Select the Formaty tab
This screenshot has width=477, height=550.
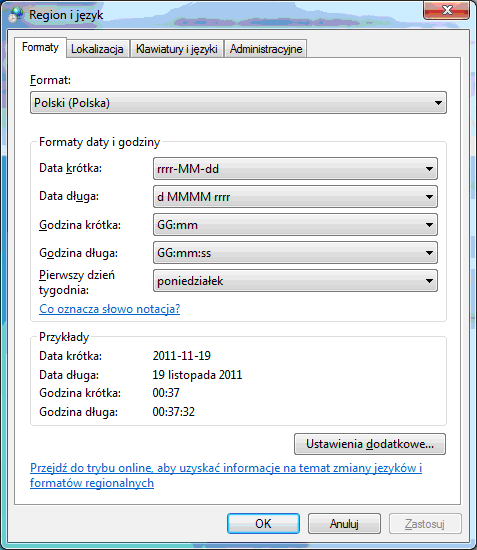pos(40,47)
